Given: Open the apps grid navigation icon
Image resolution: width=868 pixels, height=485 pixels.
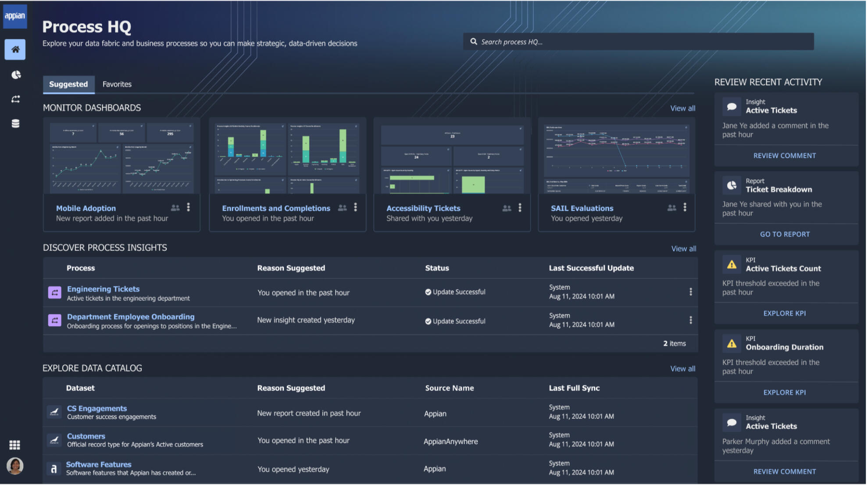Looking at the screenshot, I should [x=15, y=446].
